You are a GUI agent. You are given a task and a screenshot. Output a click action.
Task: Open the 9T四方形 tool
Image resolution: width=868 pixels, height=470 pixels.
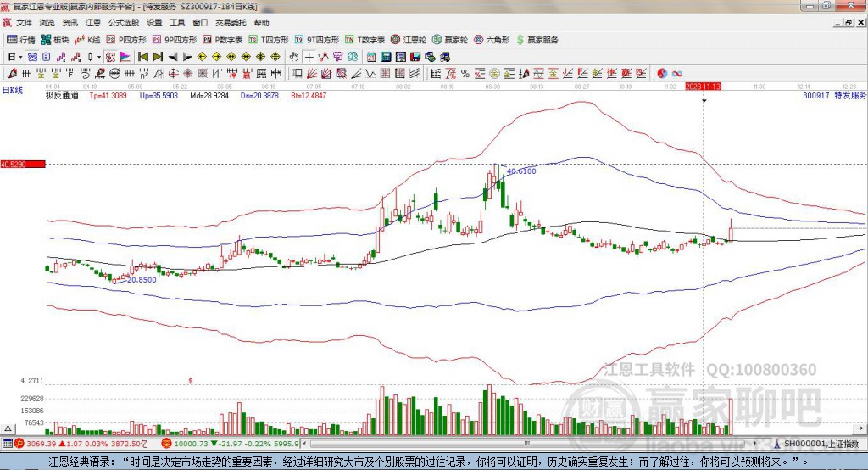pyautogui.click(x=317, y=40)
